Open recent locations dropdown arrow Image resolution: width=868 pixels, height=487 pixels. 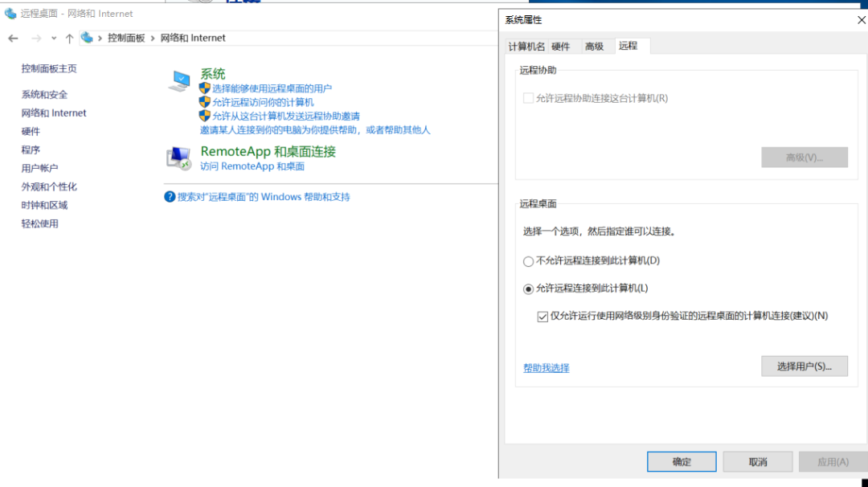pyautogui.click(x=54, y=39)
